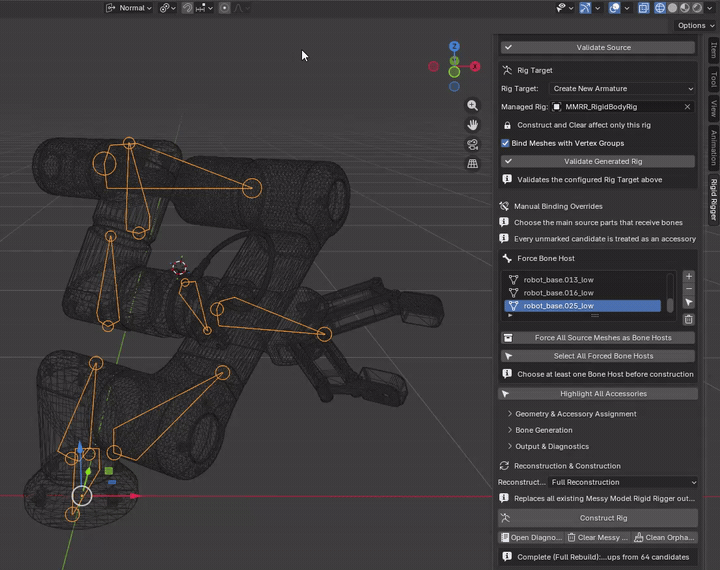Expand Output & Diagnostics section

[x=548, y=446]
